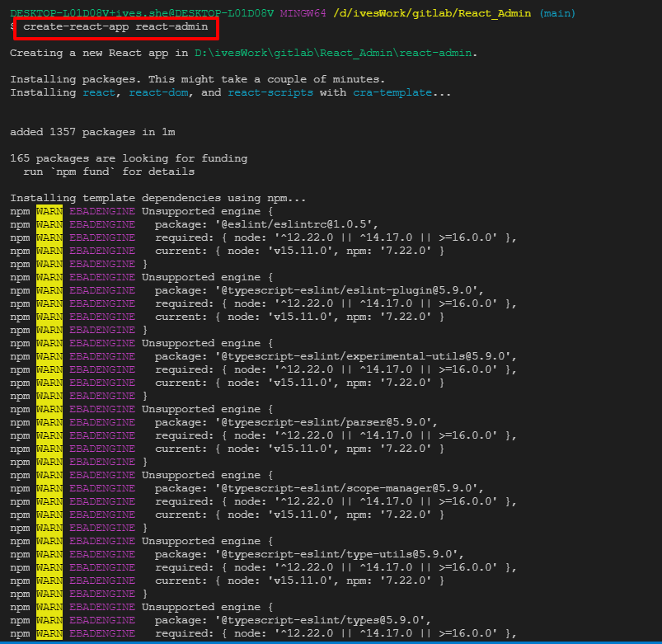The width and height of the screenshot is (662, 644).
Task: Click the package '@typescript-eslint/scope-manager@5.9.0' text
Action: pos(350,488)
